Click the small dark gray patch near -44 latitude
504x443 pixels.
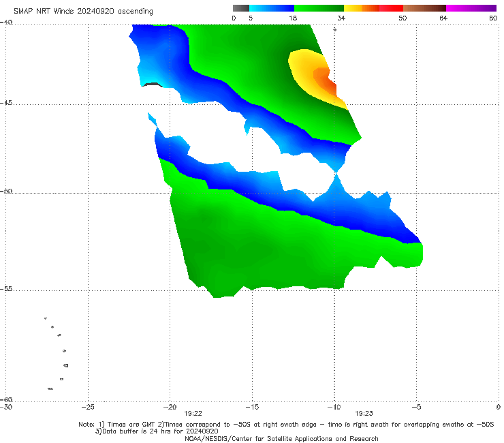pyautogui.click(x=152, y=85)
